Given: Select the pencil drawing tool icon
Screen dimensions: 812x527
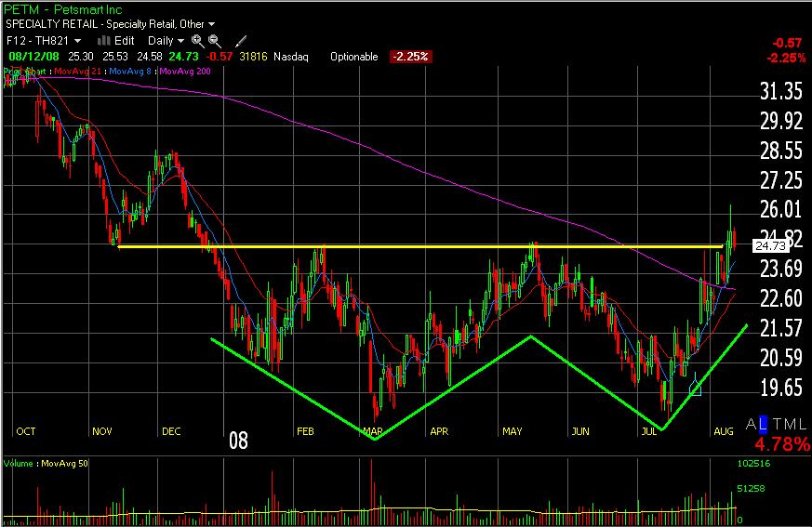Looking at the screenshot, I should (x=241, y=41).
